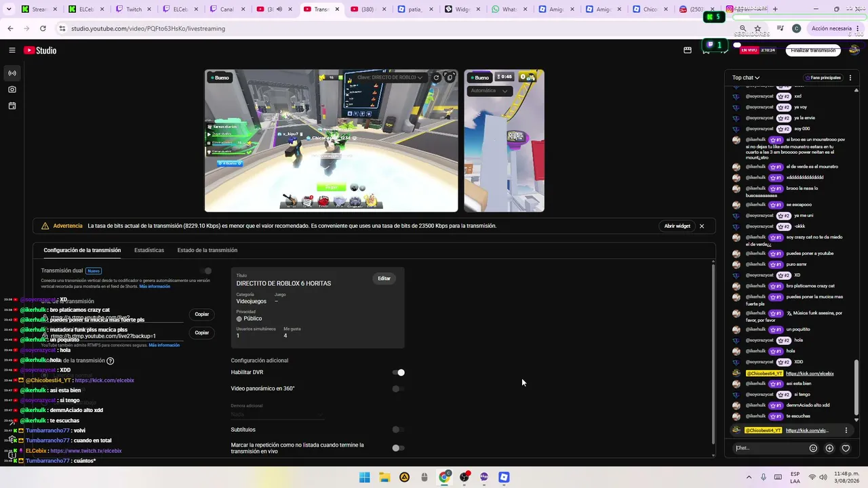Open the Fans principales button
This screenshot has height=488, width=868.
point(823,78)
